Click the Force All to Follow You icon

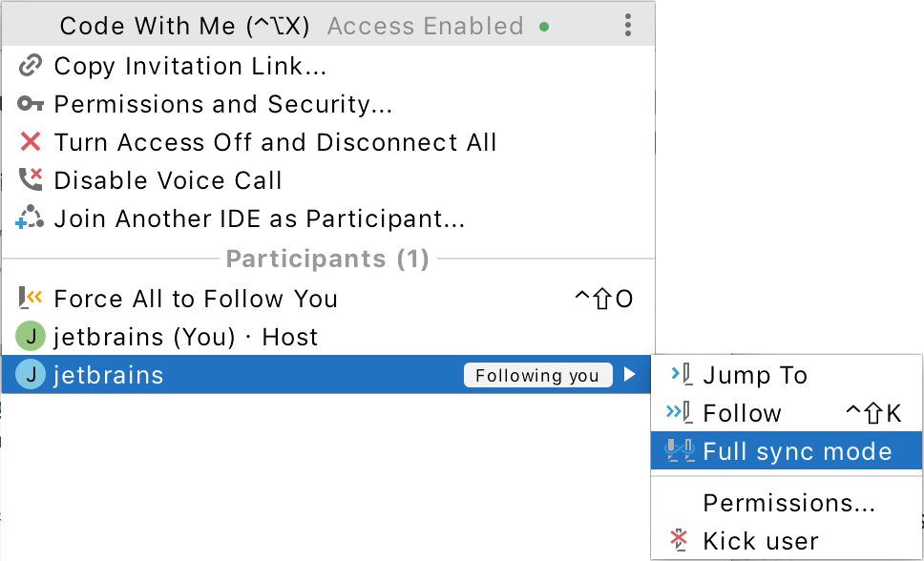click(31, 299)
